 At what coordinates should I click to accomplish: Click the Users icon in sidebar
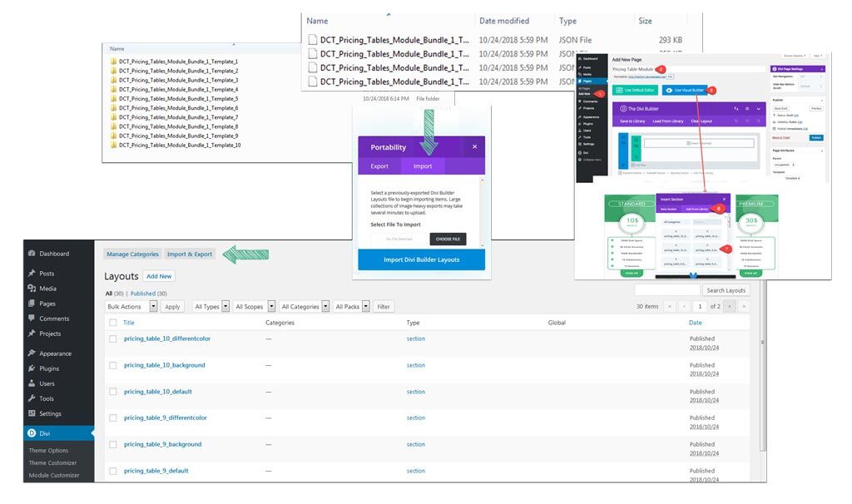[31, 383]
